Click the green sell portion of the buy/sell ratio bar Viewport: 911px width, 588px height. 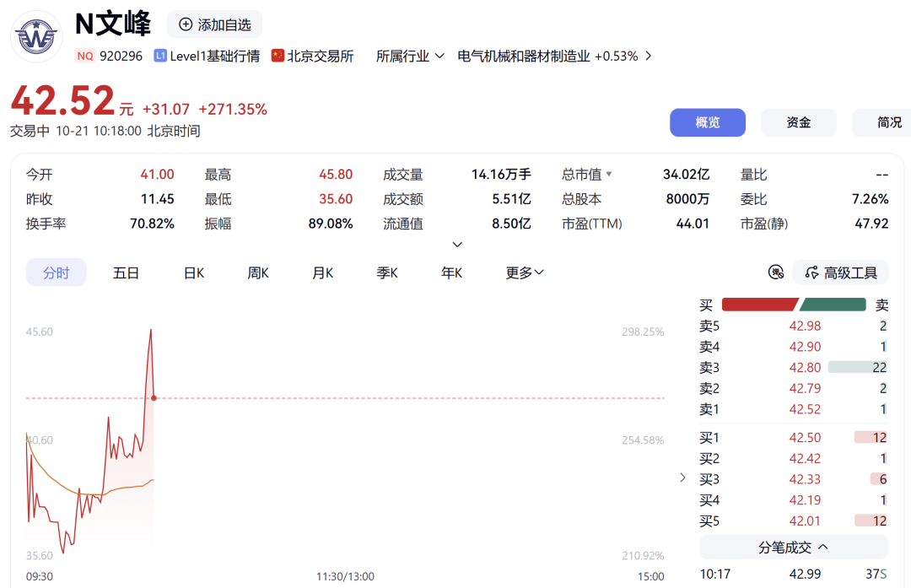(833, 305)
